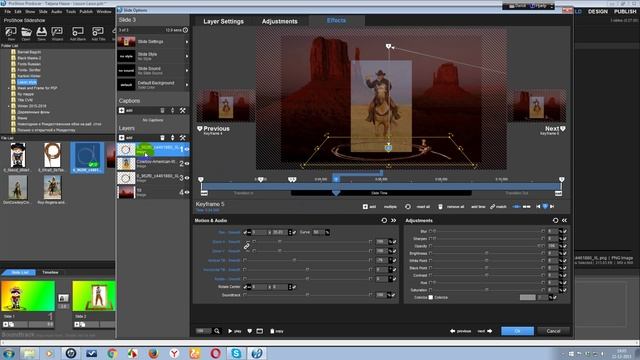
Task: Click the copy icon in bottom bar
Action: 272,331
